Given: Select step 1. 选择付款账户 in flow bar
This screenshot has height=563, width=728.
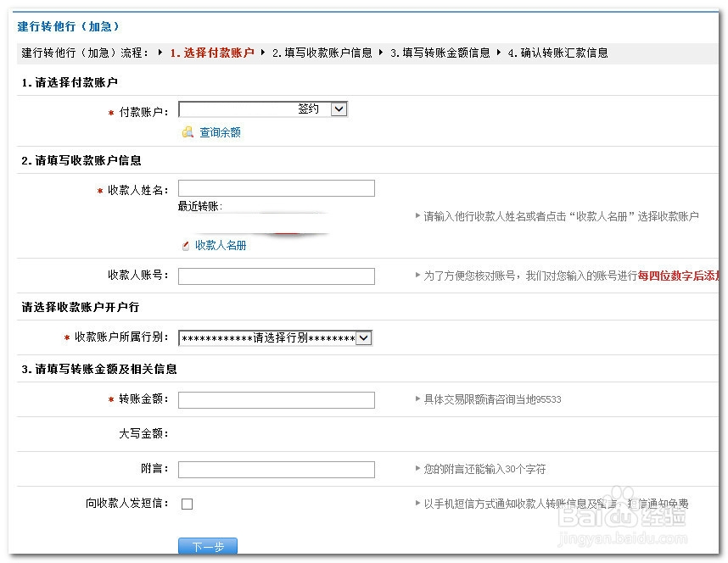Looking at the screenshot, I should click(212, 53).
